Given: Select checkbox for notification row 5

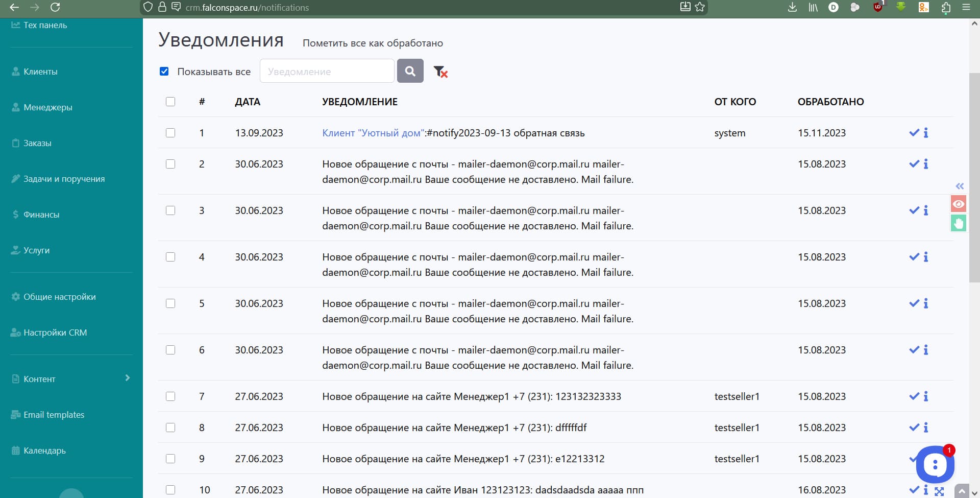Looking at the screenshot, I should pos(170,303).
